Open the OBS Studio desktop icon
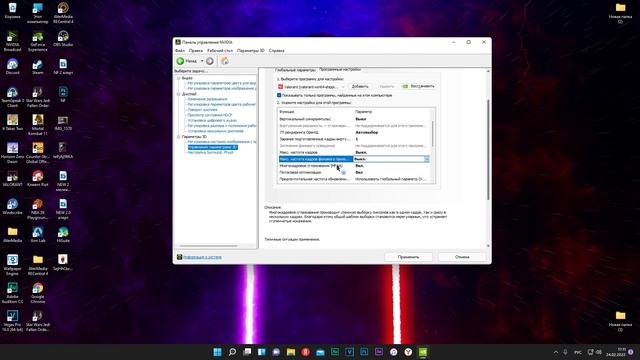The width and height of the screenshot is (640, 360). (63, 39)
